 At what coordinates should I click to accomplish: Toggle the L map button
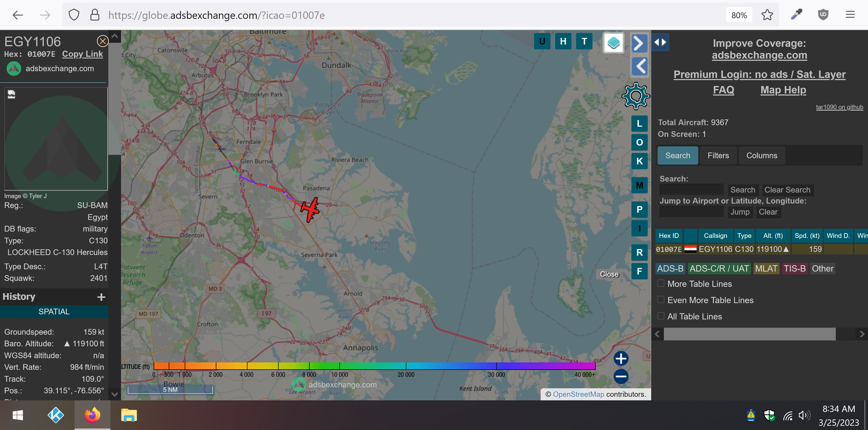click(639, 123)
